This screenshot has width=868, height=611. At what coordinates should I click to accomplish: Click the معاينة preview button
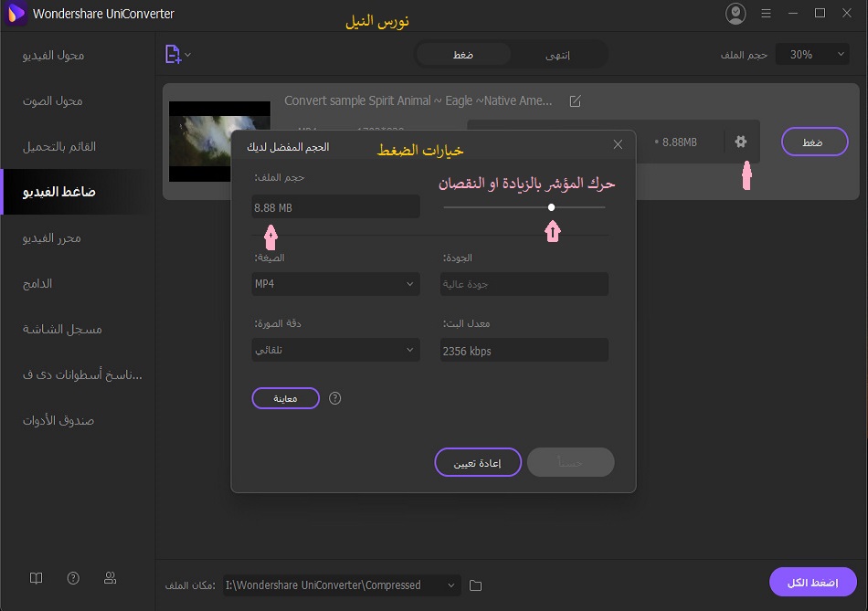285,398
